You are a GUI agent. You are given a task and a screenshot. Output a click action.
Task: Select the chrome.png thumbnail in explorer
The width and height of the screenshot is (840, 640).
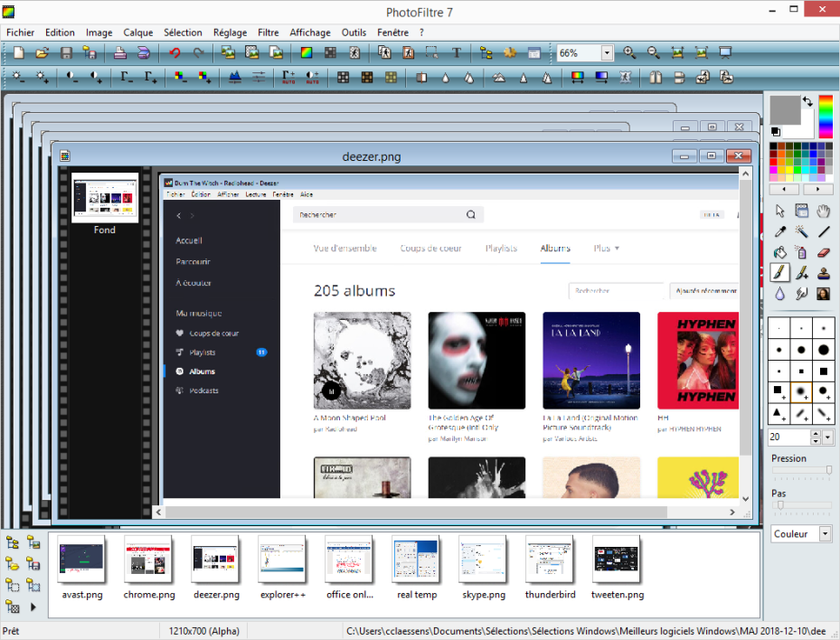click(x=148, y=560)
